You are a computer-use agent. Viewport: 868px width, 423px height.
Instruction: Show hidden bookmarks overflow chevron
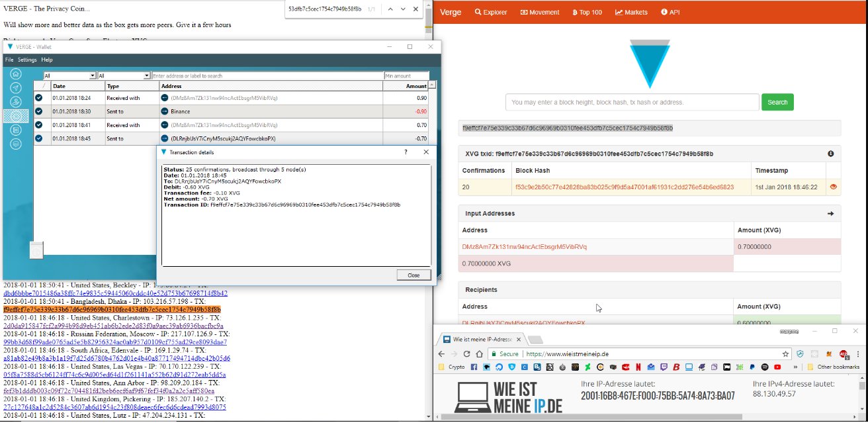(x=796, y=367)
